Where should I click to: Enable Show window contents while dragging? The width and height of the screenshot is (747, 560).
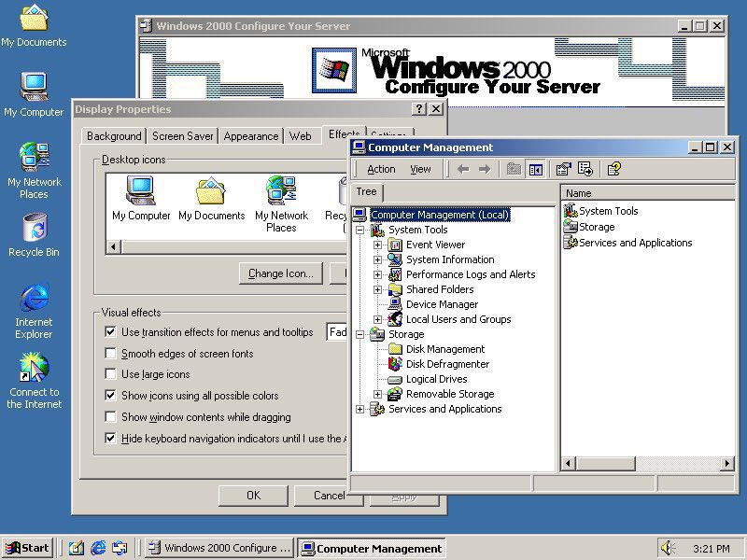[x=110, y=417]
